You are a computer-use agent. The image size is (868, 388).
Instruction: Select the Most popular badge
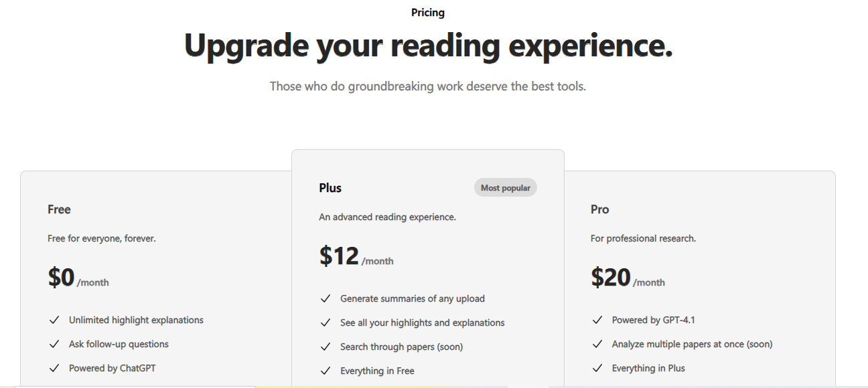(x=506, y=188)
